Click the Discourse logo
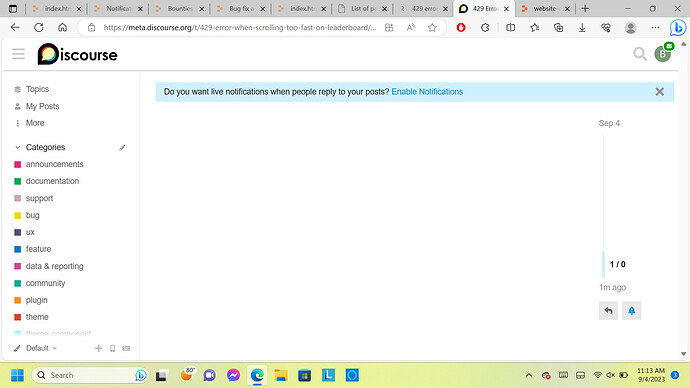The height and width of the screenshot is (388, 690). tap(77, 54)
